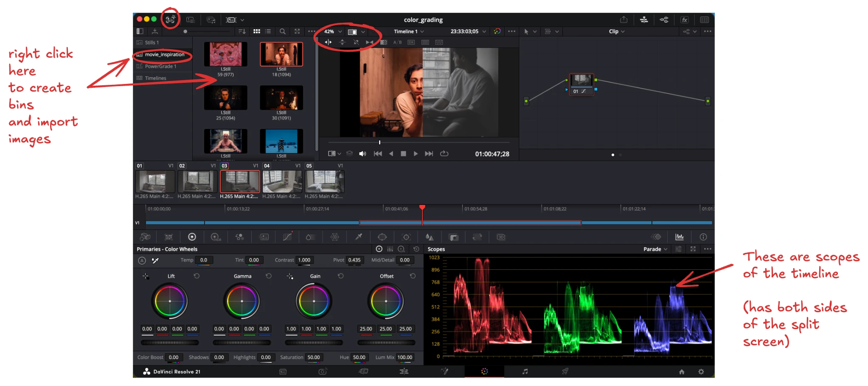Image resolution: width=868 pixels, height=386 pixels.
Task: Toggle loop playback
Action: pos(444,154)
